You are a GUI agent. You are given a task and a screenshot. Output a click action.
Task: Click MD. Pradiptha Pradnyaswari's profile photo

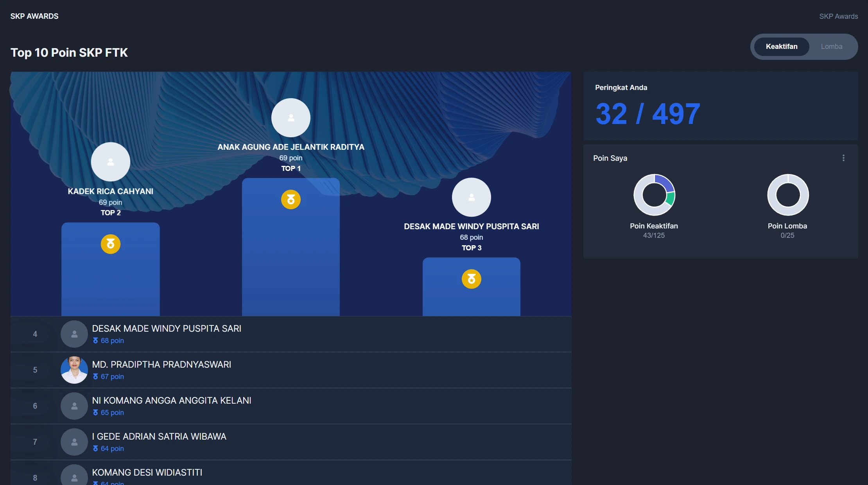74,370
